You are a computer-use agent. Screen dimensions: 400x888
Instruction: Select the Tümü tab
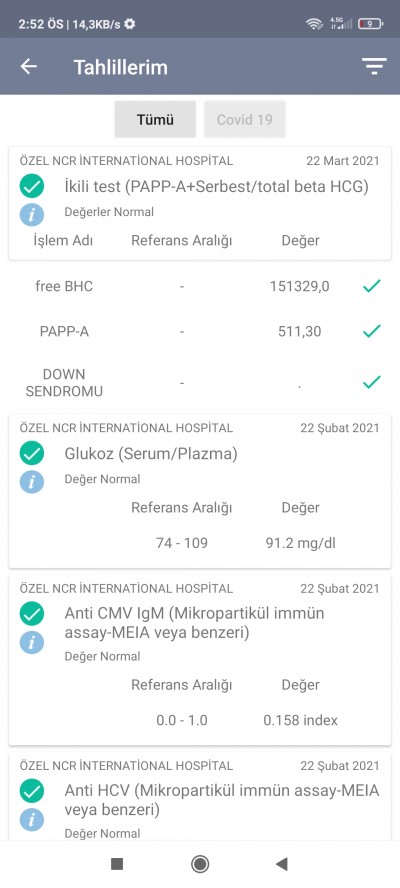click(155, 119)
